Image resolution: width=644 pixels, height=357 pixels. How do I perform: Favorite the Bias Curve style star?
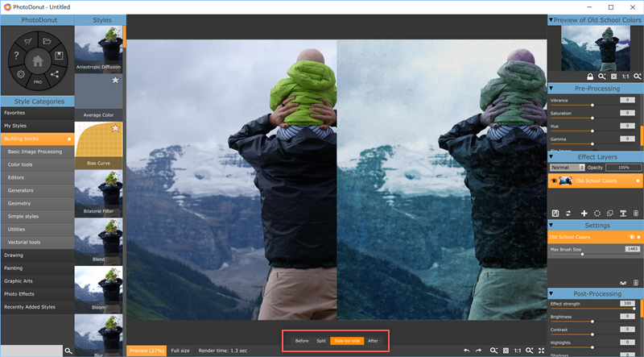pyautogui.click(x=115, y=128)
